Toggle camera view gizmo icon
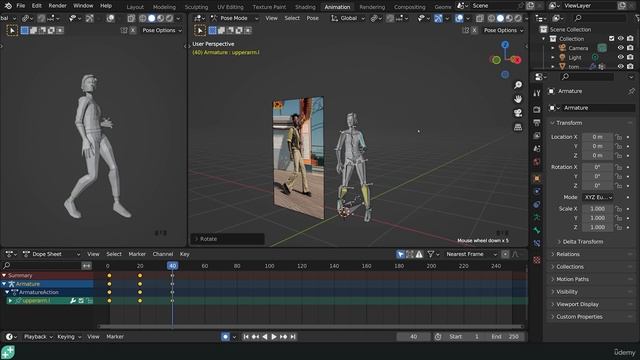Screen dimensions: 640x360 (518, 113)
